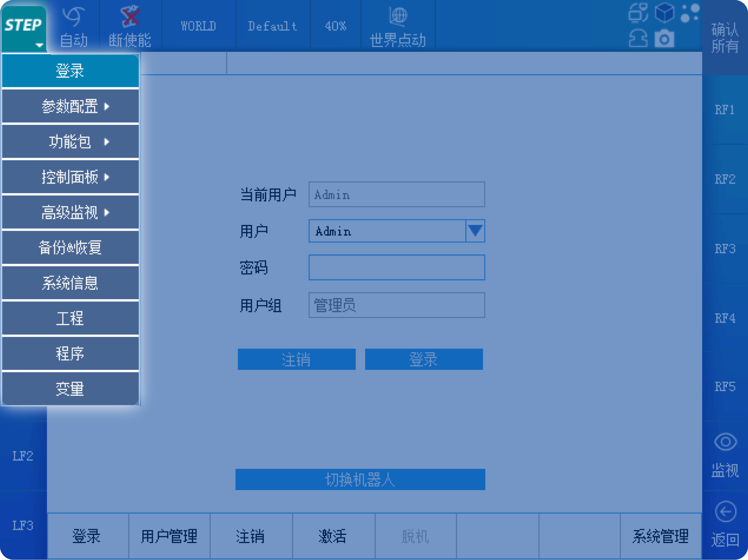Switch to 激活 tab
Screen dimensions: 748x560
[333, 536]
